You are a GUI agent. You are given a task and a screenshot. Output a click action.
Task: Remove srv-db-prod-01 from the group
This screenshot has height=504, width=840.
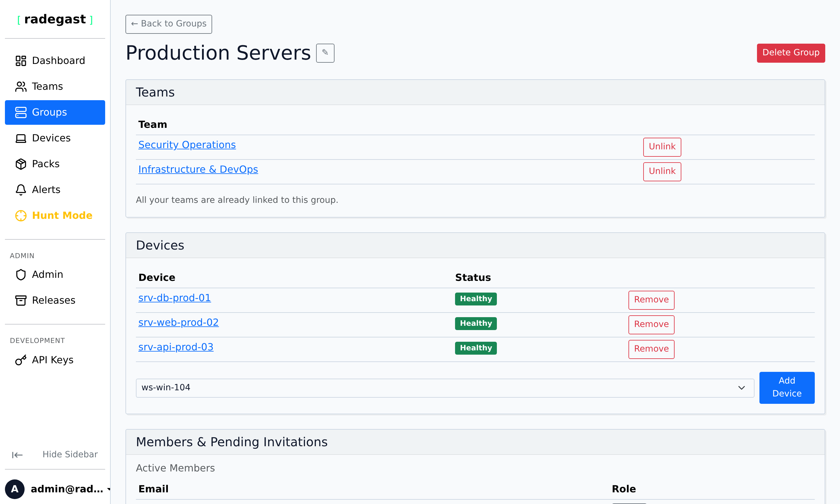[x=651, y=300]
